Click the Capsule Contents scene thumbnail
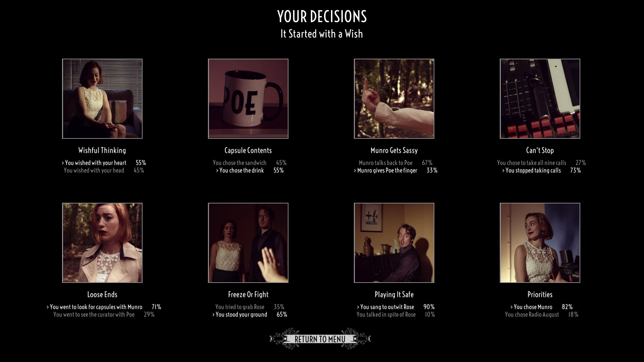644x362 pixels. (248, 99)
